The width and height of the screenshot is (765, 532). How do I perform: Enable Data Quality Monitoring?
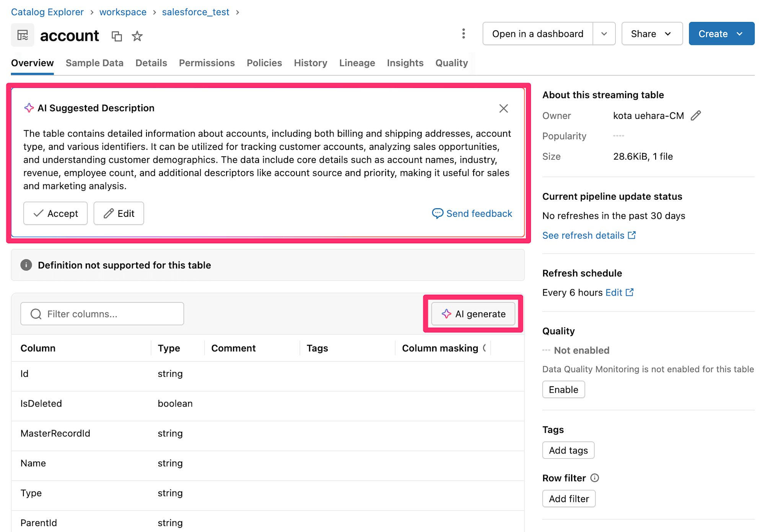click(x=563, y=389)
